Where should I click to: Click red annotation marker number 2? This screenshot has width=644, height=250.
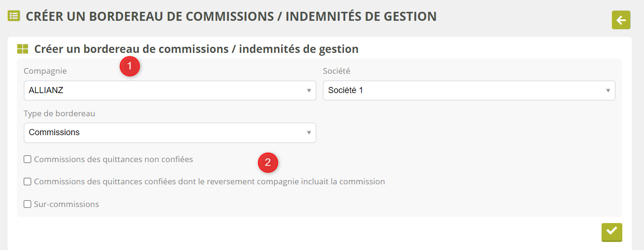point(268,163)
